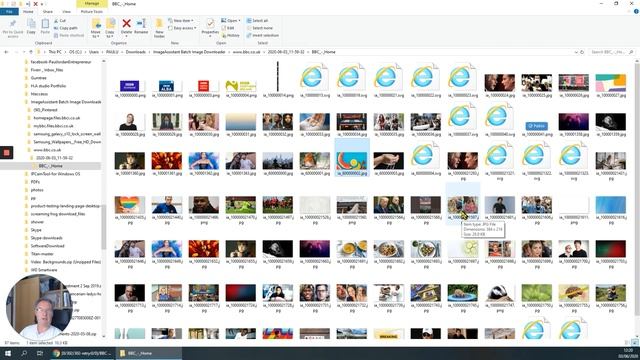640x360 pixels.
Task: Select the SoftwareDownload folder
Action: (47, 246)
